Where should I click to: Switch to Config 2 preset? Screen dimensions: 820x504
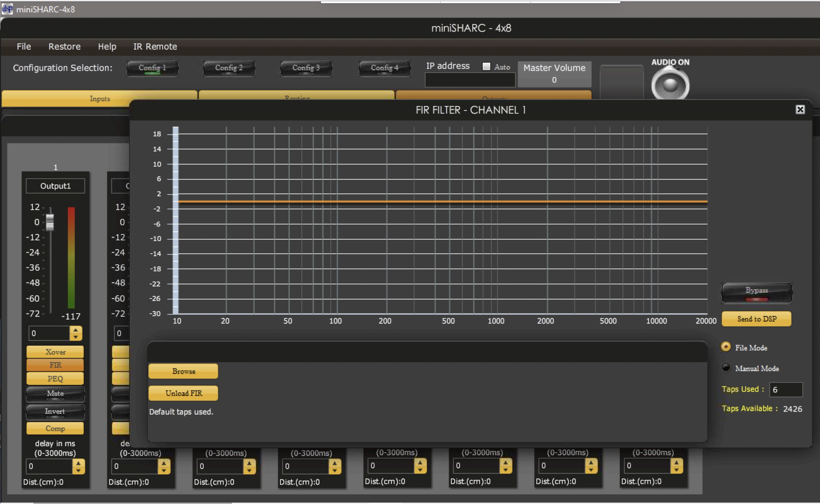[229, 68]
